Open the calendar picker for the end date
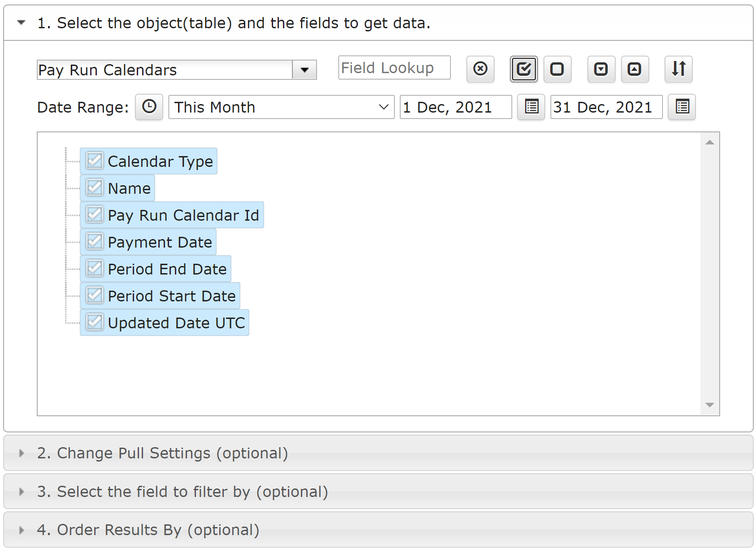The image size is (756, 549). (682, 107)
